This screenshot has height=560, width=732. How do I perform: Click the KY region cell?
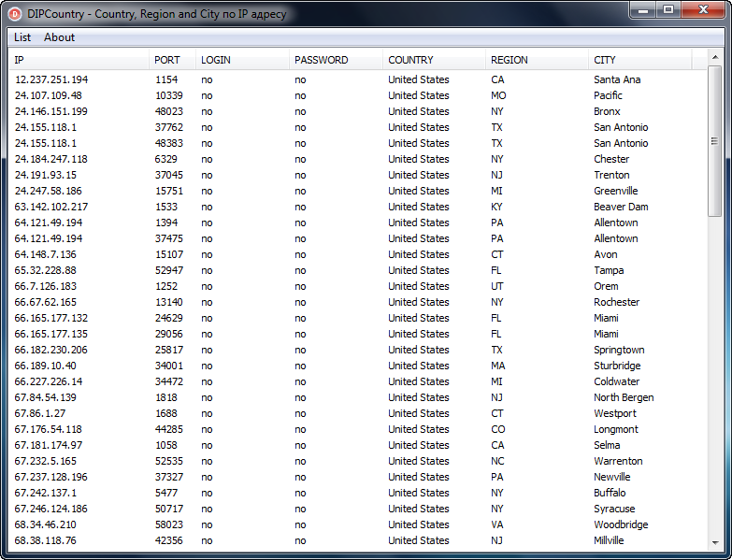tap(496, 207)
